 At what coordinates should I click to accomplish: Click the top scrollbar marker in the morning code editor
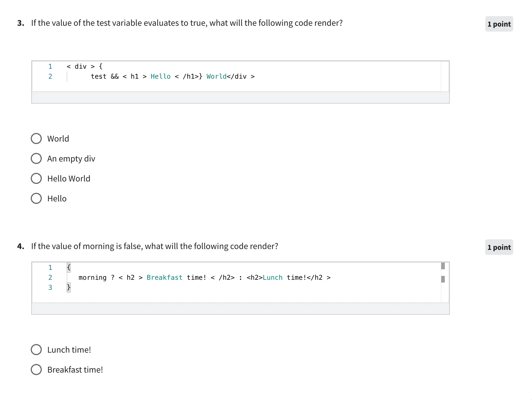443,266
